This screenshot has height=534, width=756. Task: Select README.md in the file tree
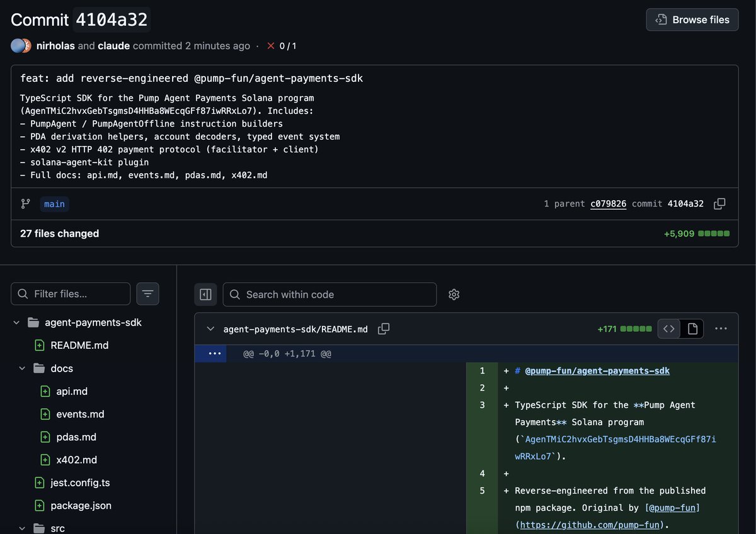[79, 345]
